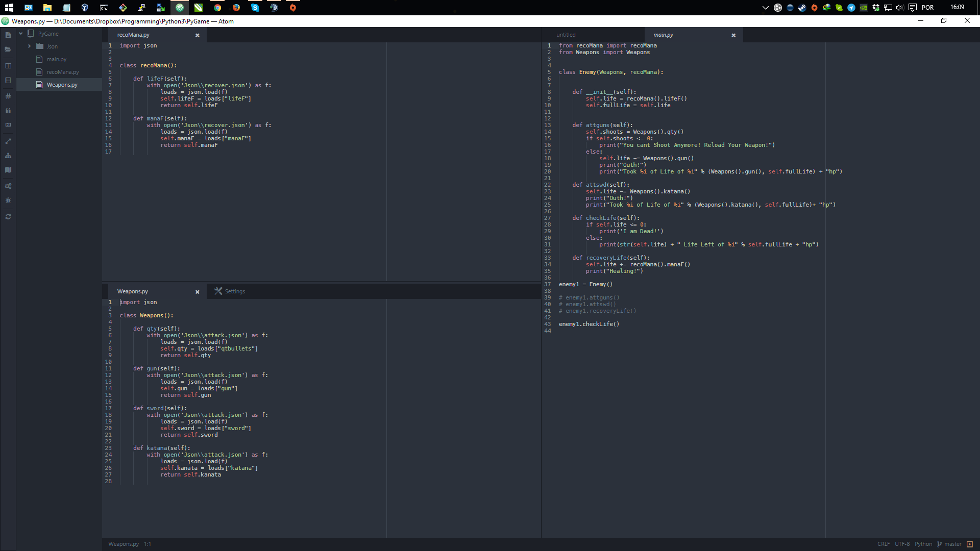Click the hash toggle comment icon

coord(8,96)
